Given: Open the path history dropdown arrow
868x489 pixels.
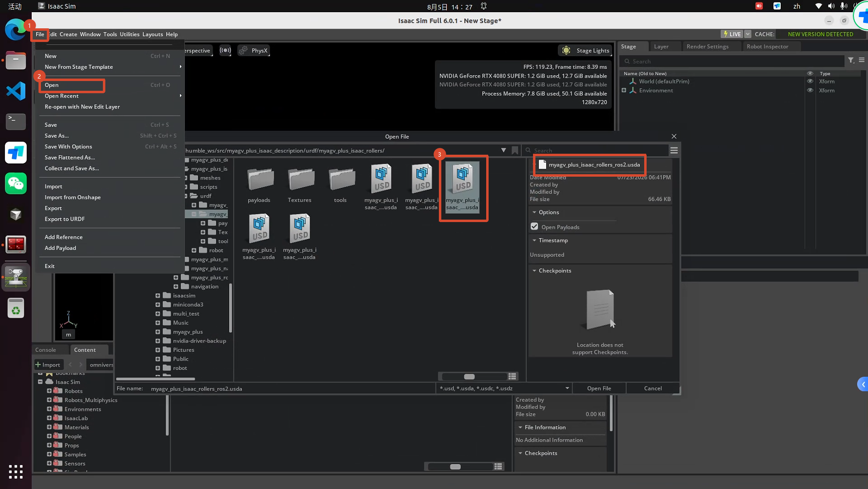Looking at the screenshot, I should click(x=503, y=150).
